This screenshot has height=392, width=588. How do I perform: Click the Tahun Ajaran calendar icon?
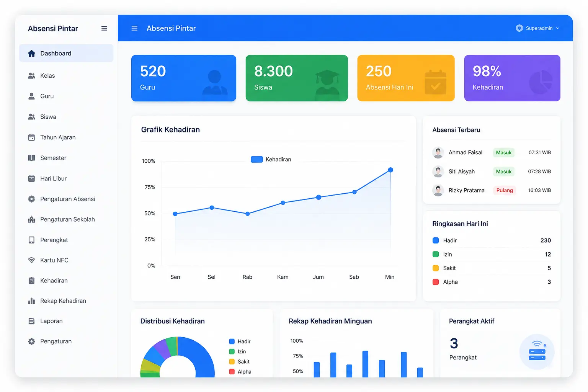[31, 137]
